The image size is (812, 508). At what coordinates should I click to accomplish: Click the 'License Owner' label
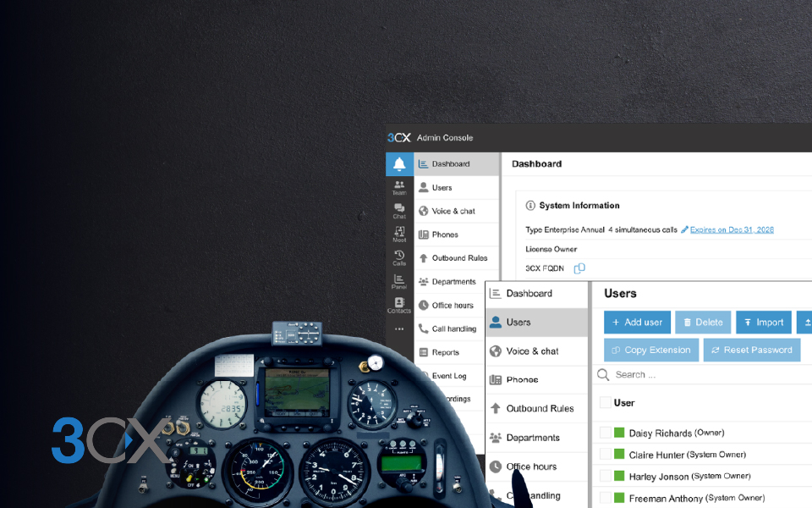tap(551, 249)
